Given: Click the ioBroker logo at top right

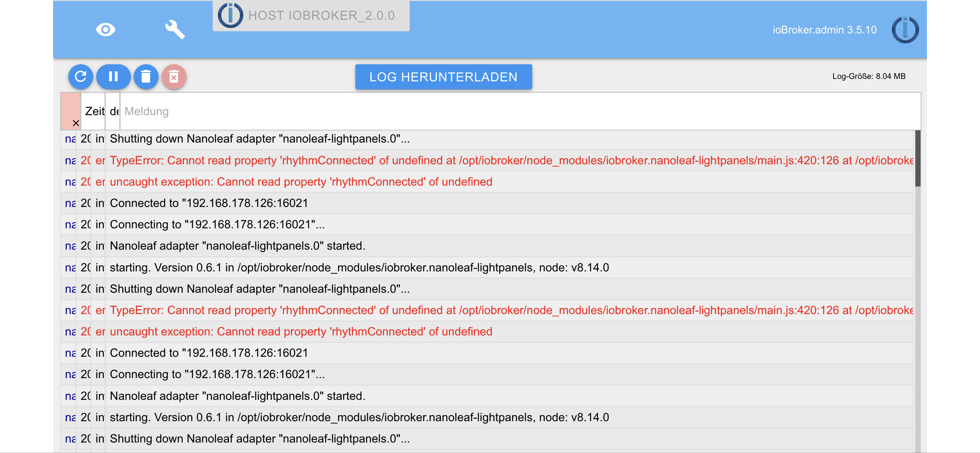Looking at the screenshot, I should click(x=905, y=30).
